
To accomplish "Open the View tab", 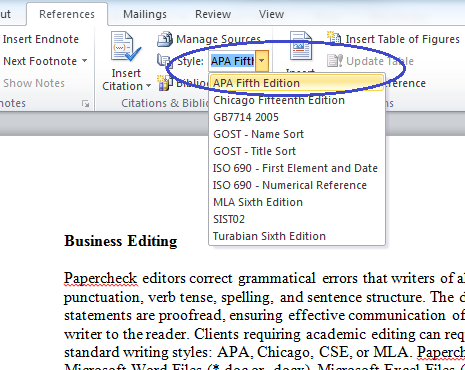I will click(x=271, y=14).
